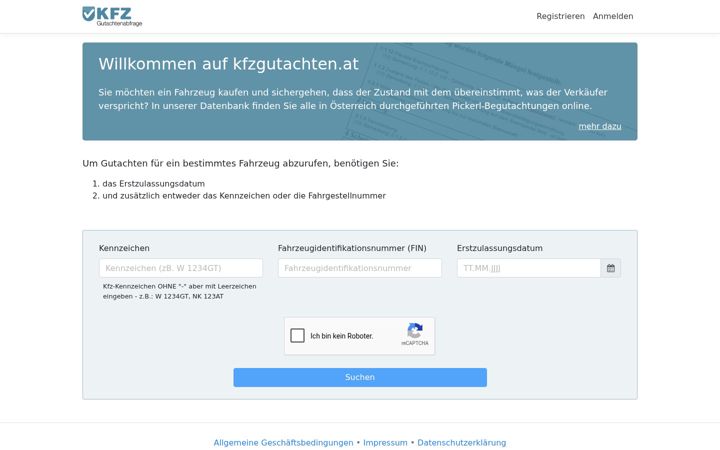Open the calendar date picker icon
The width and height of the screenshot is (720, 450).
pos(611,268)
